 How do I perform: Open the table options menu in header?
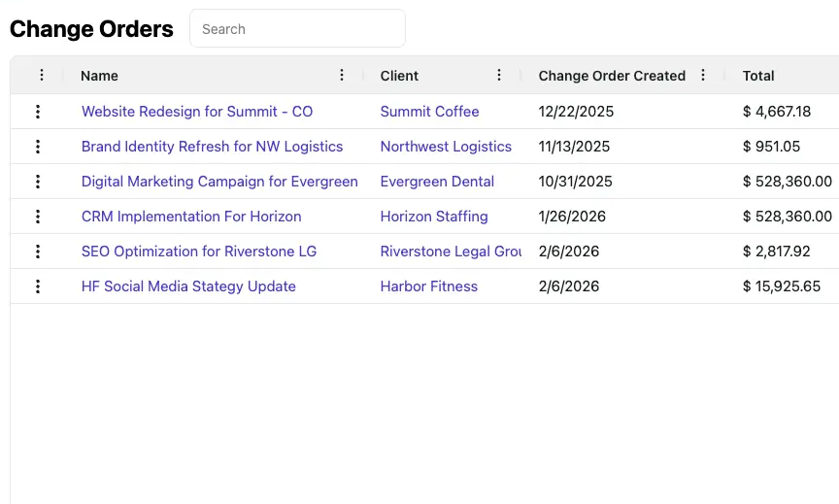pos(41,76)
